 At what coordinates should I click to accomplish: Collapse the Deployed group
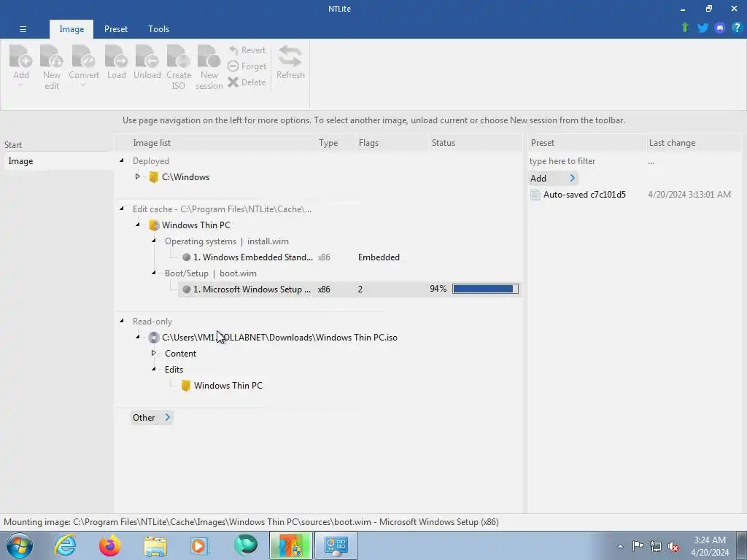122,160
